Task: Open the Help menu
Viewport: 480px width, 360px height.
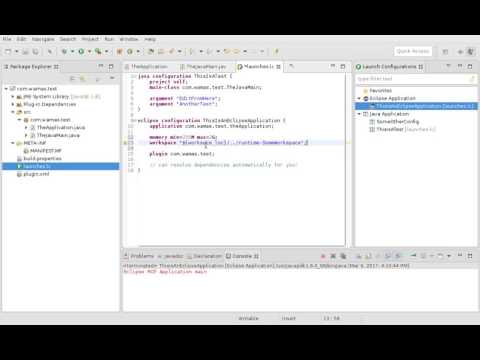Action: [150, 39]
